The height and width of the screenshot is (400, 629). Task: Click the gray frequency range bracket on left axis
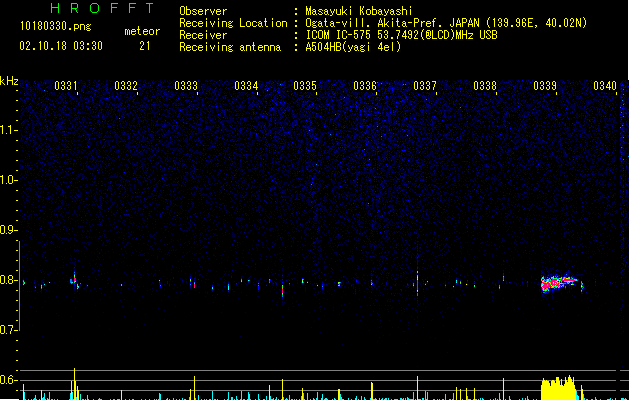click(19, 286)
